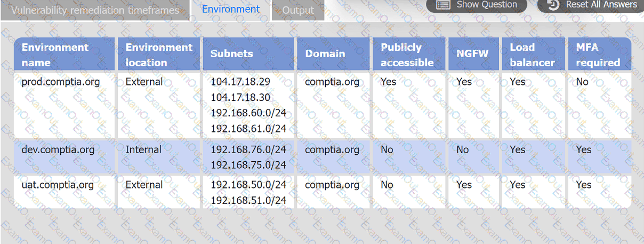The image size is (644, 244).
Task: Click the MFA required column header
Action: 598,54
